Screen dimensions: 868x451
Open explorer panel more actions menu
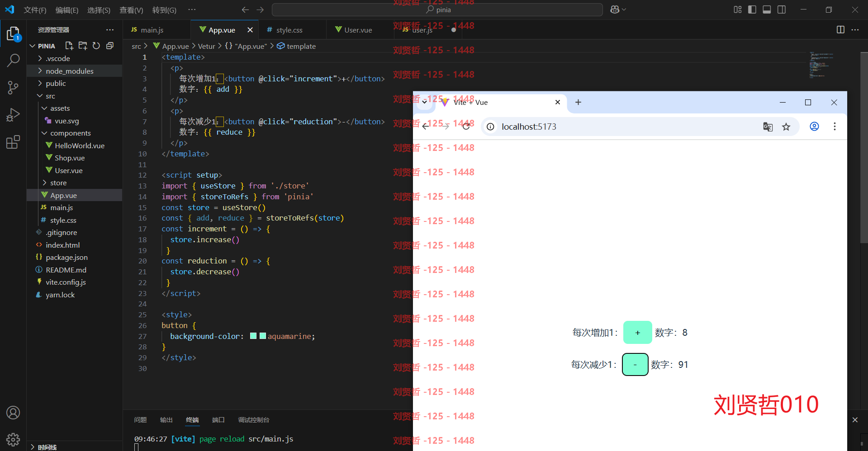point(110,30)
